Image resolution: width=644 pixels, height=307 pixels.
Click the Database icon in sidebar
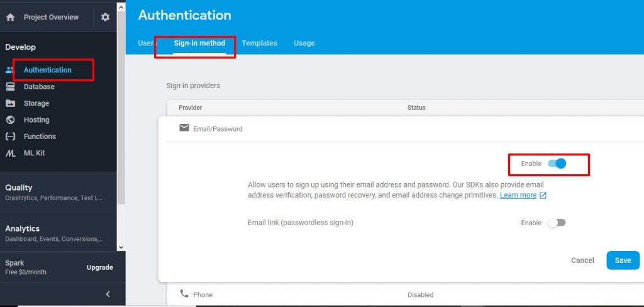(x=10, y=87)
